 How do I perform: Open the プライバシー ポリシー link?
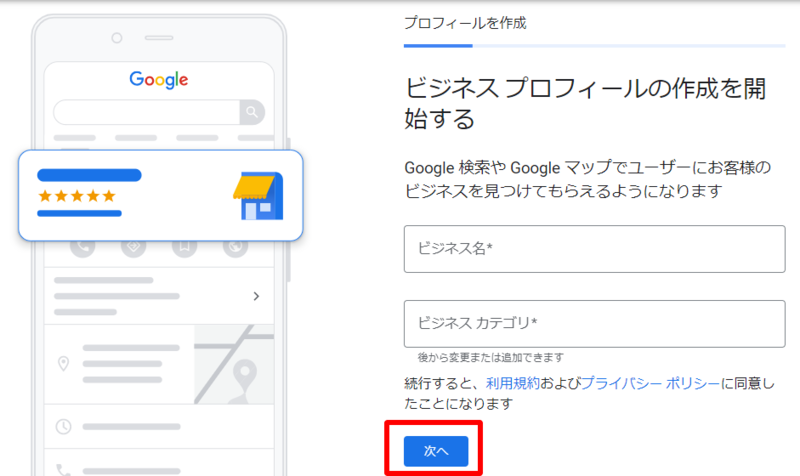pyautogui.click(x=650, y=383)
